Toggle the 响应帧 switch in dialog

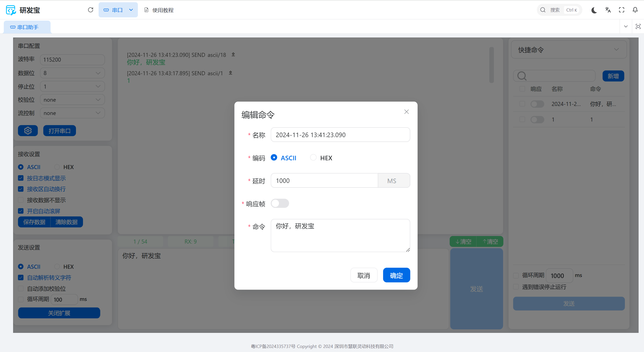pyautogui.click(x=280, y=203)
